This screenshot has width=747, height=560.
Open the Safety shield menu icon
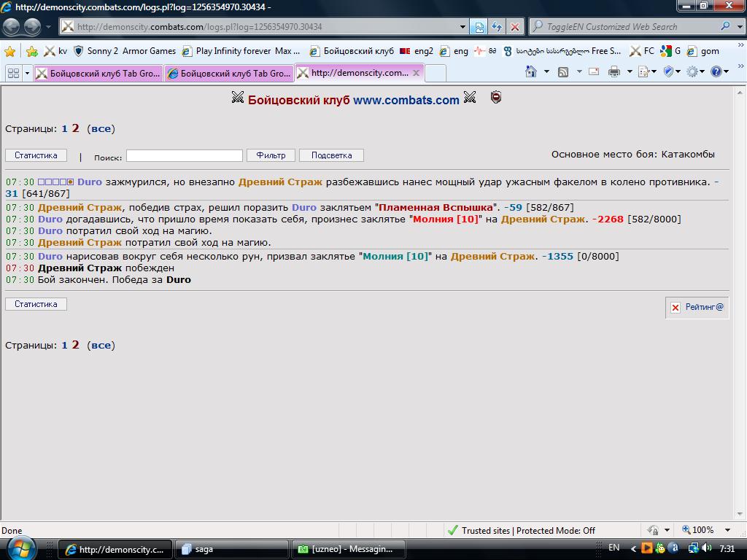[669, 72]
